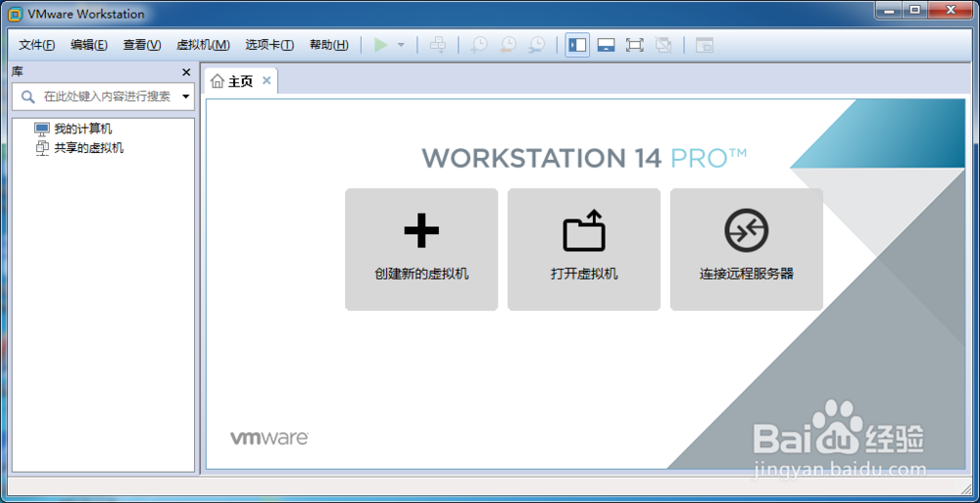Toggle the thumbnail bar view button

tap(606, 45)
